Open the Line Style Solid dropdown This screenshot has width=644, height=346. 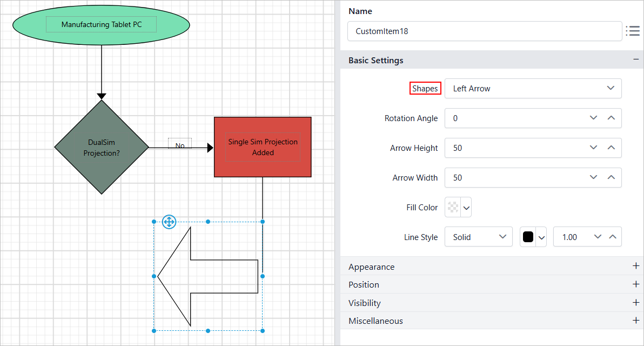478,237
